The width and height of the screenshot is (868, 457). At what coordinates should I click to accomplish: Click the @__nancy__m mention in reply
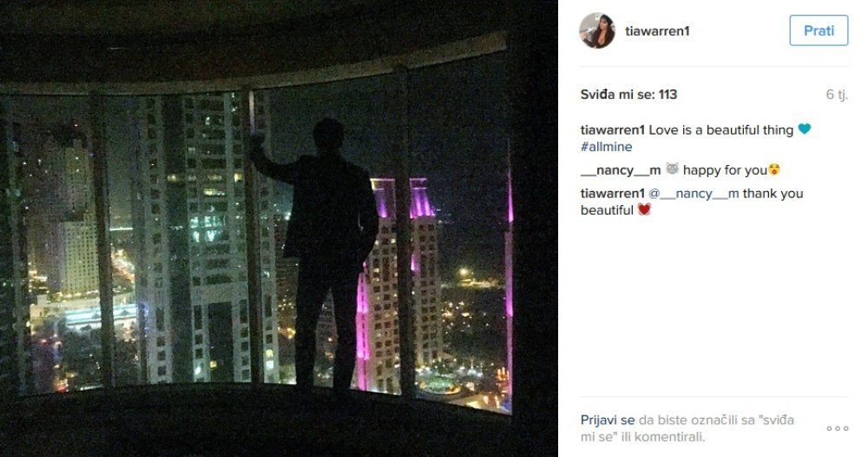pyautogui.click(x=694, y=194)
